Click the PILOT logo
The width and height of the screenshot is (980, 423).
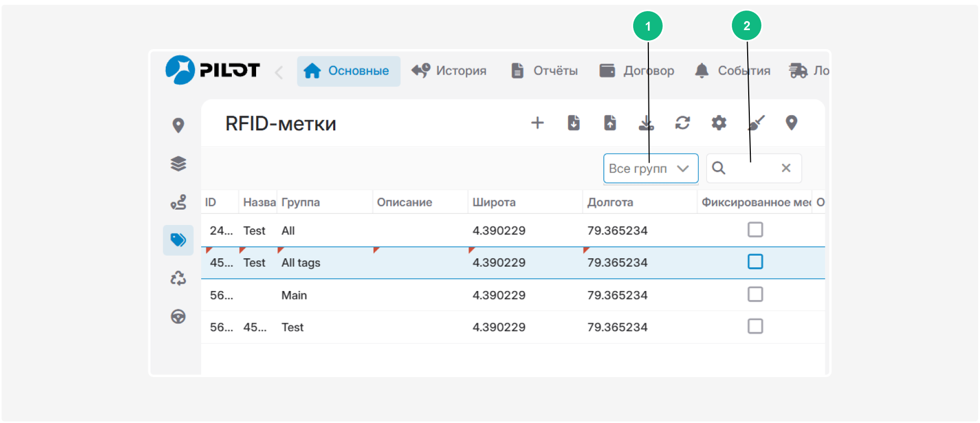212,70
